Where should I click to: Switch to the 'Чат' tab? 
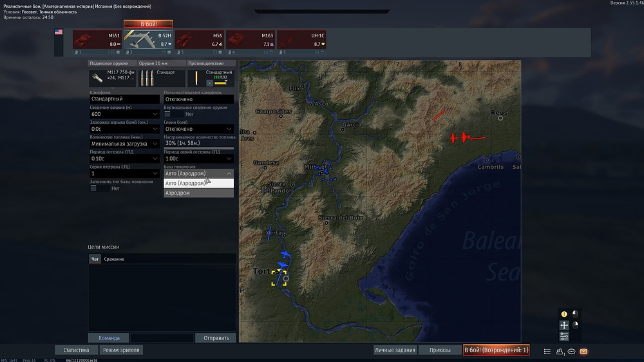(95, 259)
